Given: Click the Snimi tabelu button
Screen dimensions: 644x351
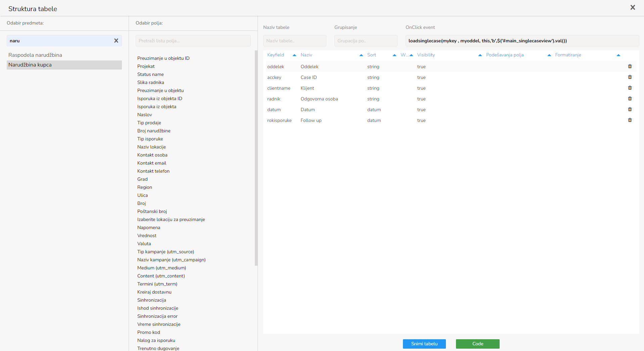Looking at the screenshot, I should pyautogui.click(x=424, y=344).
